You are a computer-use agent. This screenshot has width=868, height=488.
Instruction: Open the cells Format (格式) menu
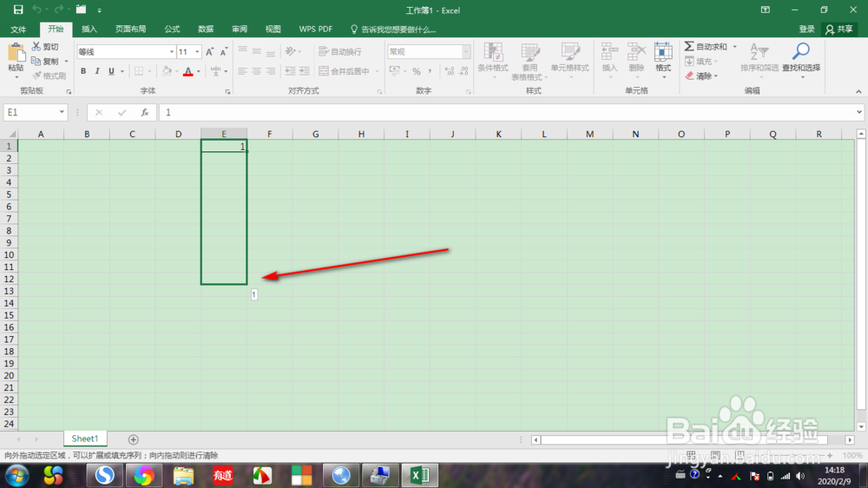pos(663,60)
